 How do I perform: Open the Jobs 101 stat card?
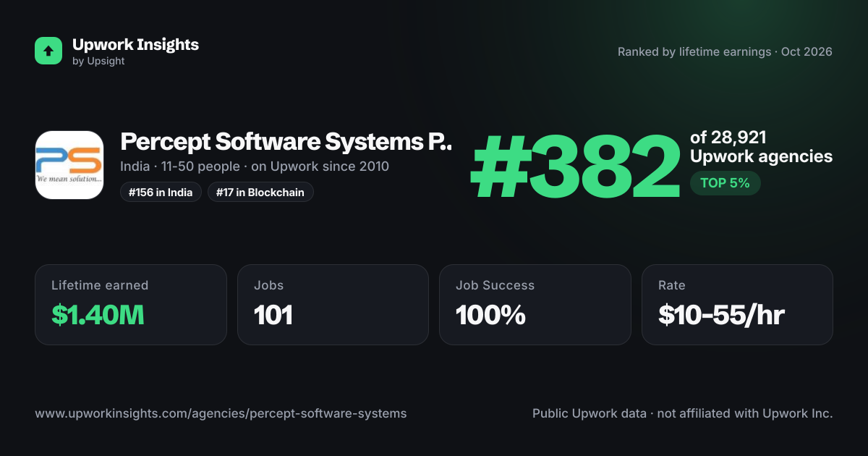coord(333,304)
